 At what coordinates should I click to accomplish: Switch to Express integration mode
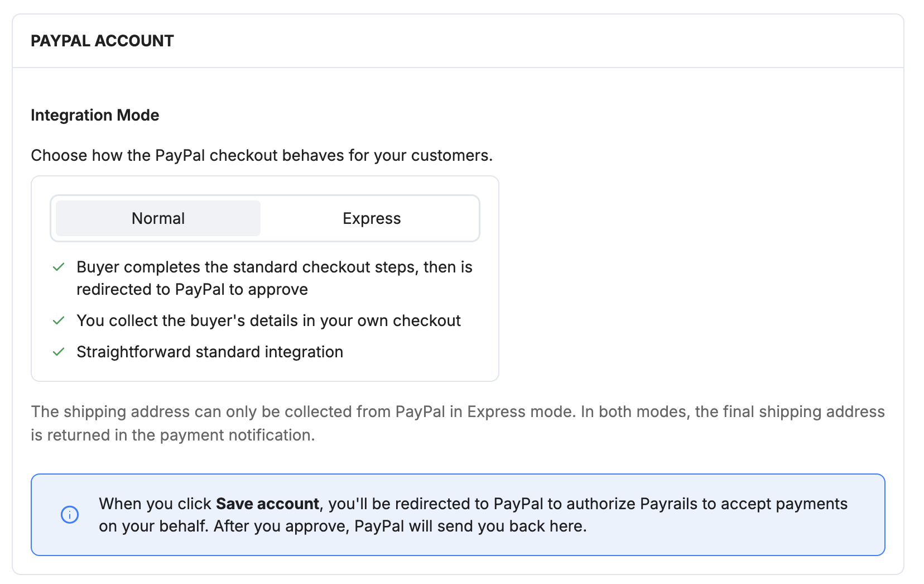(x=372, y=218)
